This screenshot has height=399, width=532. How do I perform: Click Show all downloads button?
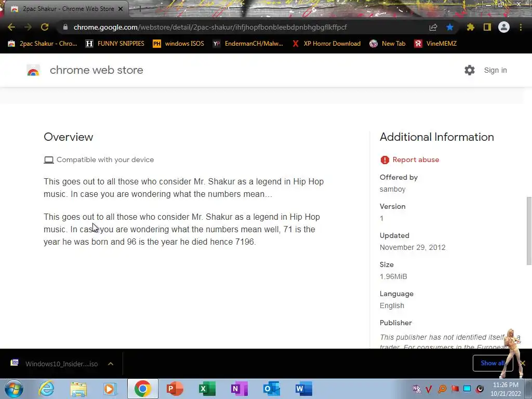pyautogui.click(x=493, y=363)
